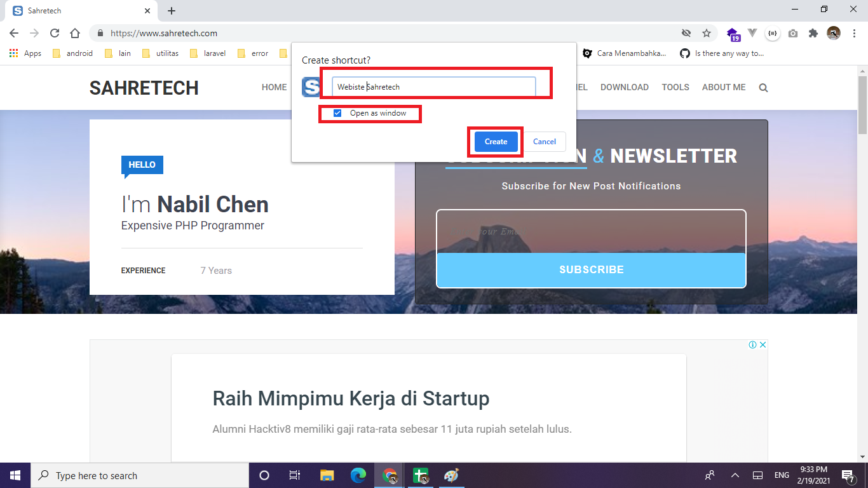Open the site search magnifier on SAHRETECH navbar
This screenshot has height=488, width=868.
[x=763, y=87]
